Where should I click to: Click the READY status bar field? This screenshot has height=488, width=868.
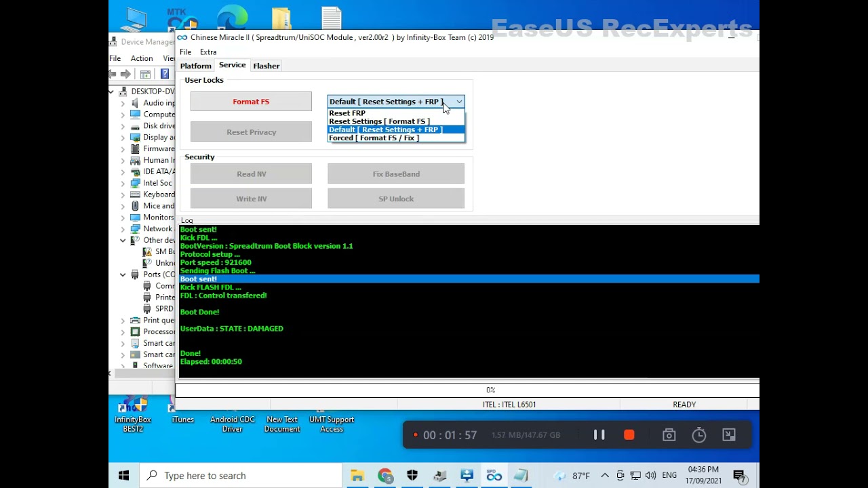tap(684, 405)
